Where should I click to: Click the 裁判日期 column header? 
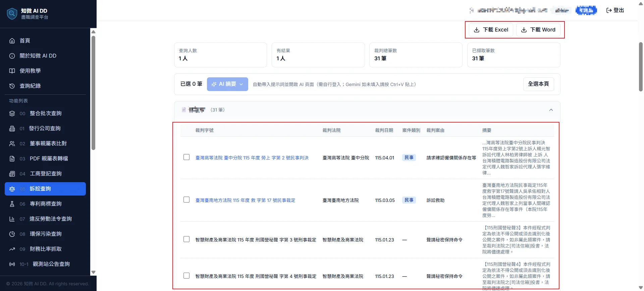pos(384,130)
